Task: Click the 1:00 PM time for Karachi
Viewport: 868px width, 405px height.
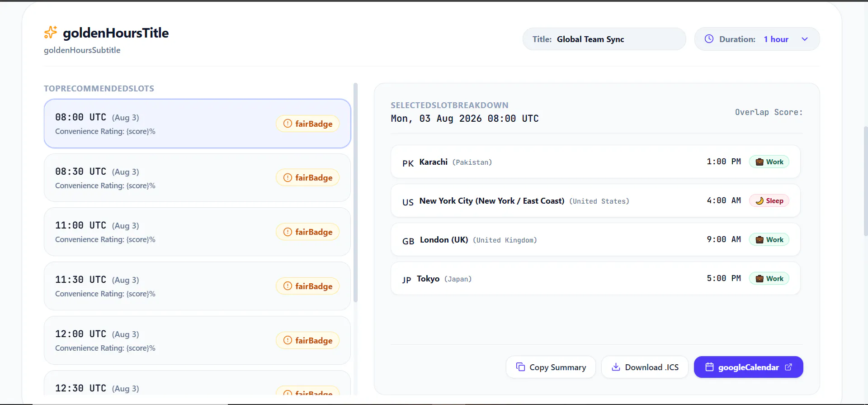Action: (x=724, y=162)
